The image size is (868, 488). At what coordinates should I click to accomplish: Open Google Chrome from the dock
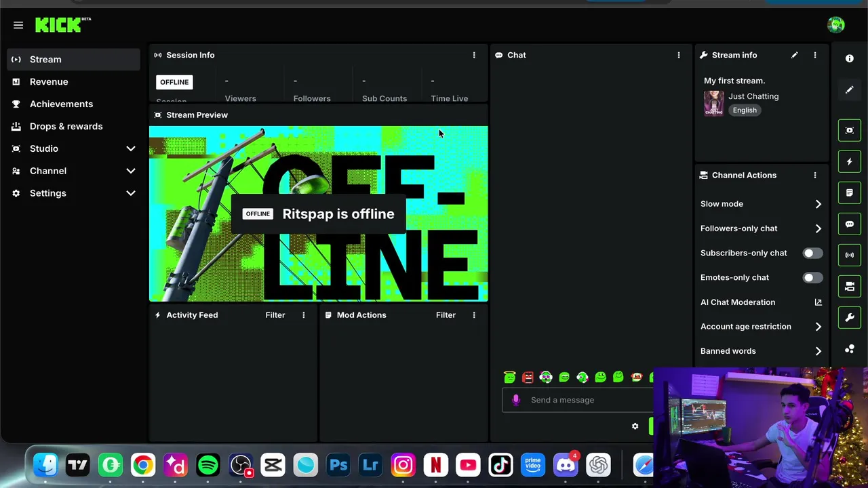pos(142,465)
